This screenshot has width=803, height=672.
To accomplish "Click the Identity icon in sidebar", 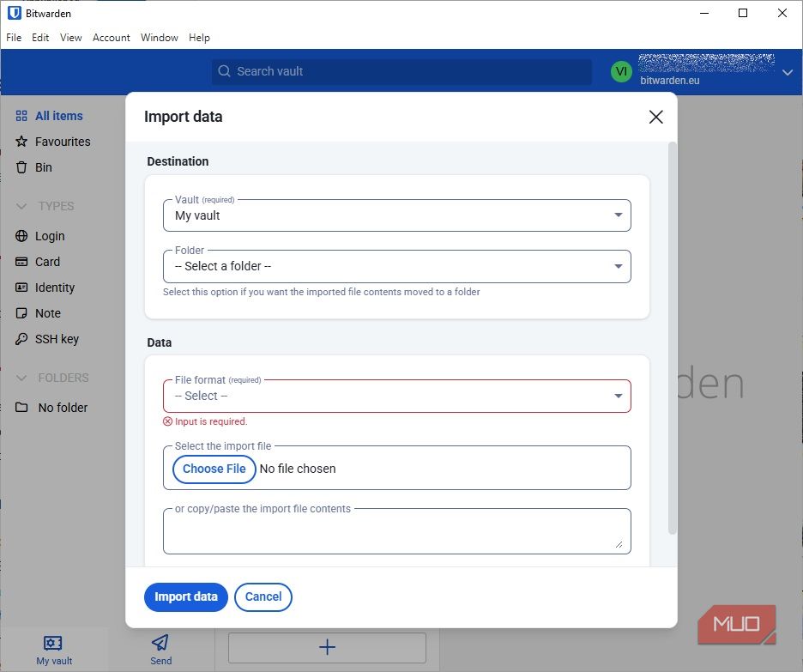I will click(x=21, y=288).
